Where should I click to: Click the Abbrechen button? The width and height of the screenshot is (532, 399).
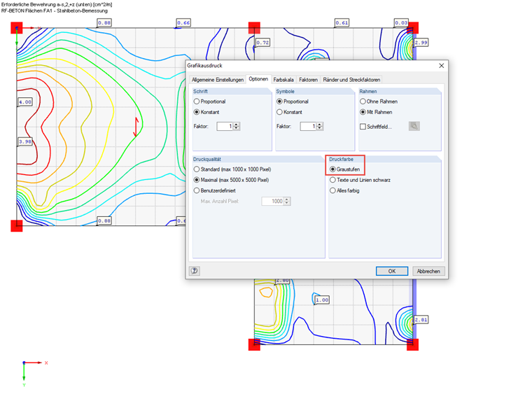(x=428, y=271)
